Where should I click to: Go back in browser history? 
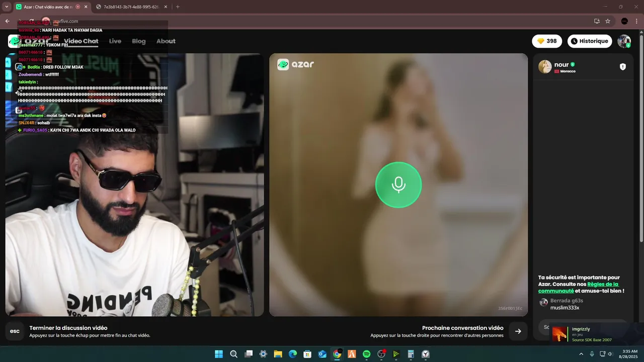pyautogui.click(x=8, y=21)
